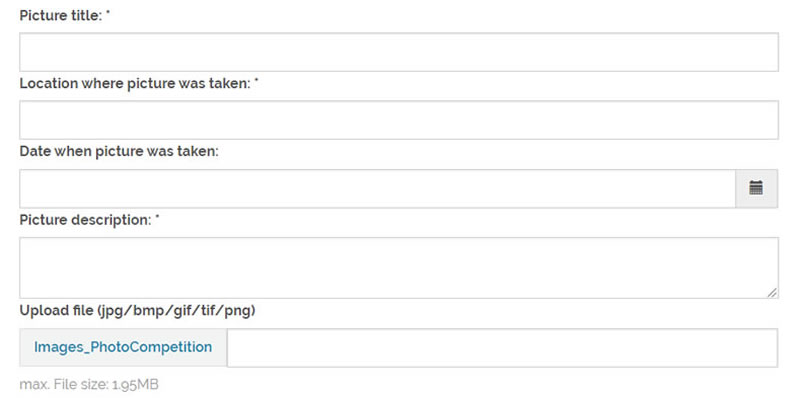Focus the Picture title text field
The height and width of the screenshot is (398, 800).
coord(399,52)
